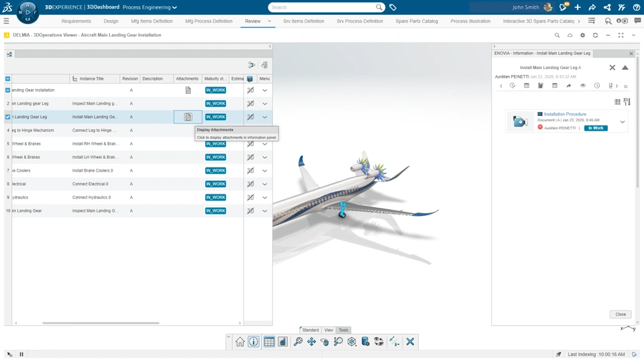This screenshot has width=644, height=362.
Task: Expand menu chevron on Connect Electrical row
Action: (264, 184)
